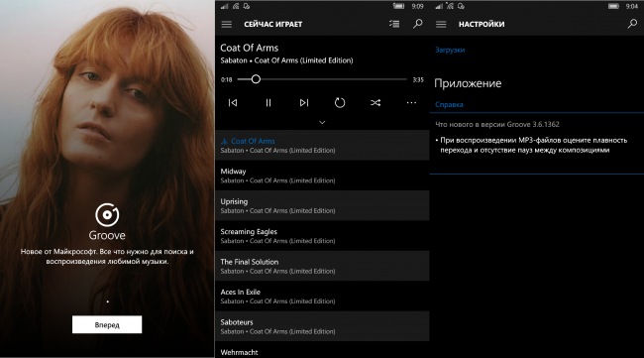This screenshot has width=644, height=358.
Task: Toggle shuffle playback
Action: point(376,103)
